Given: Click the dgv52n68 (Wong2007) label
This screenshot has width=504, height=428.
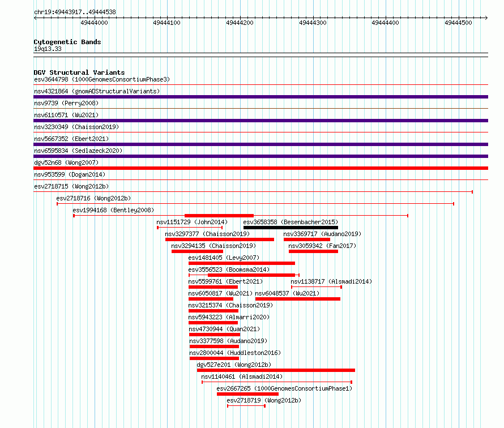Looking at the screenshot, I should (66, 162).
